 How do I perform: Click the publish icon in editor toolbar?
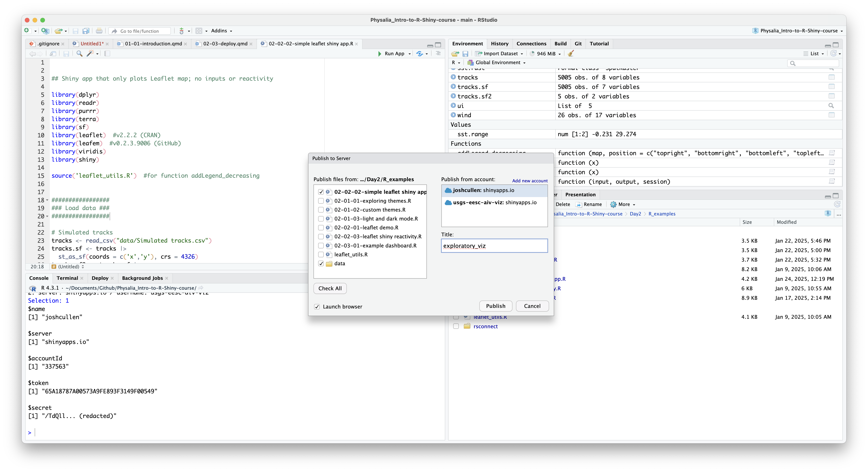419,53
